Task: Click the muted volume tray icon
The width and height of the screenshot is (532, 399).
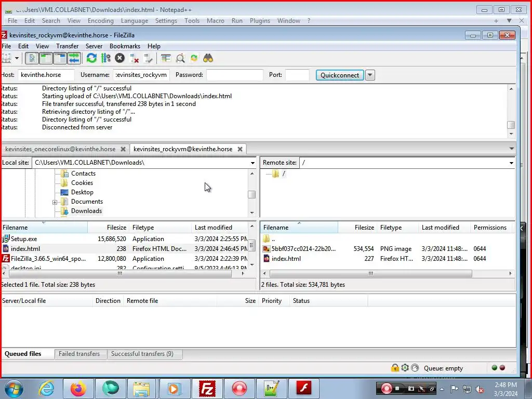Action: (479, 389)
